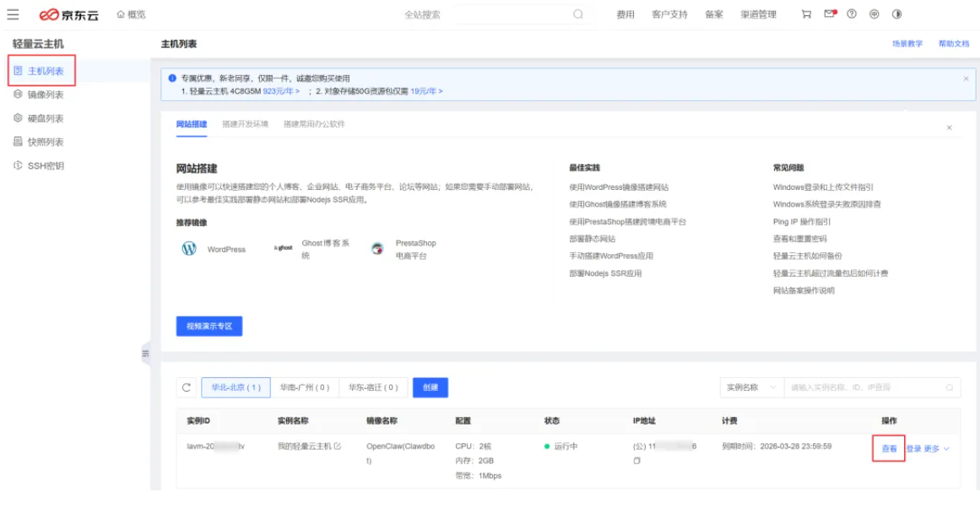Click the help question mark icon

tap(851, 14)
